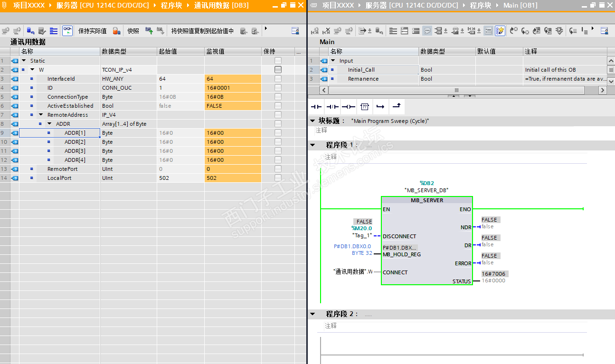The width and height of the screenshot is (615, 364).
Task: Click the Monitor all glasses icon
Action: pos(67,31)
